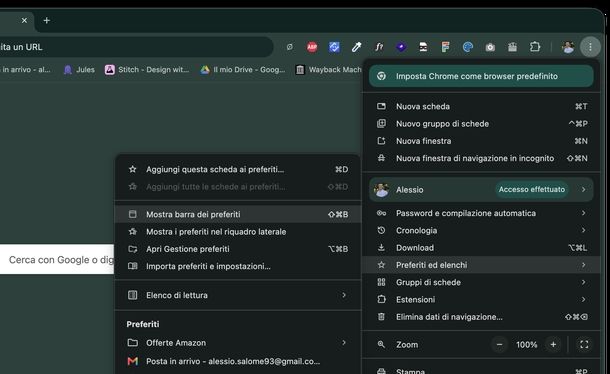610x374 pixels.
Task: Click the URL address bar
Action: [x=136, y=47]
